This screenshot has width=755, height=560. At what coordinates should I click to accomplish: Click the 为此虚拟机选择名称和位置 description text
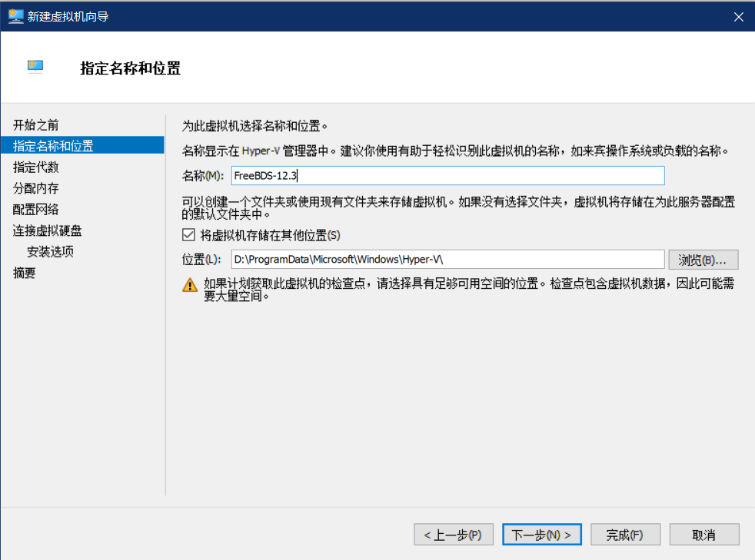pyautogui.click(x=254, y=126)
